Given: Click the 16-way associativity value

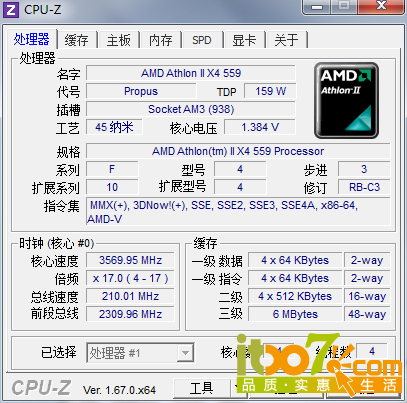Looking at the screenshot, I should [367, 296].
